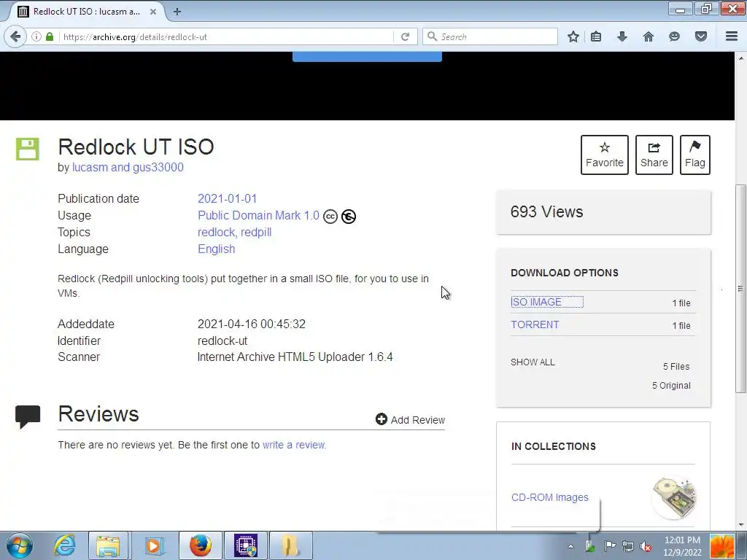Open the Firefox hamburger menu
The height and width of the screenshot is (560, 747).
point(732,36)
